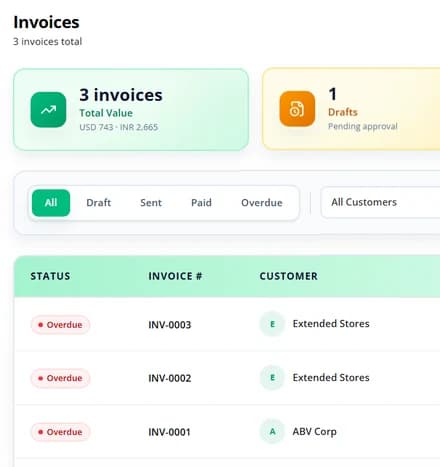
Task: Click the E avatar beside INV-0002
Action: click(x=272, y=378)
